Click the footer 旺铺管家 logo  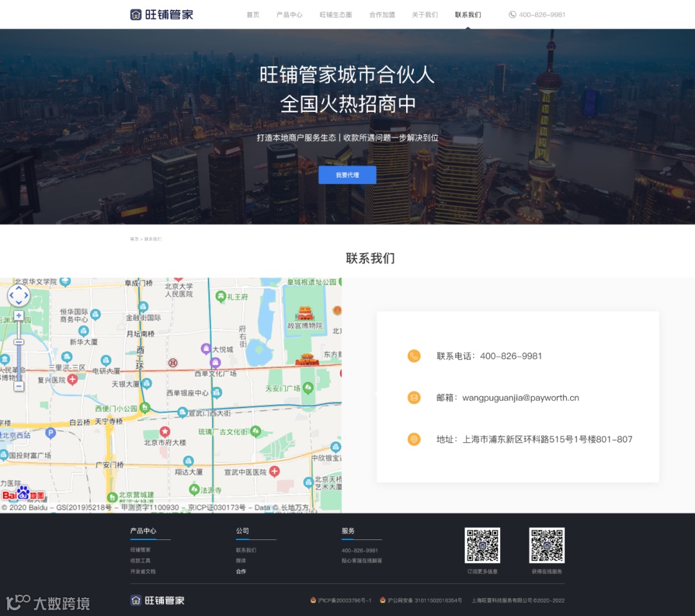click(158, 601)
